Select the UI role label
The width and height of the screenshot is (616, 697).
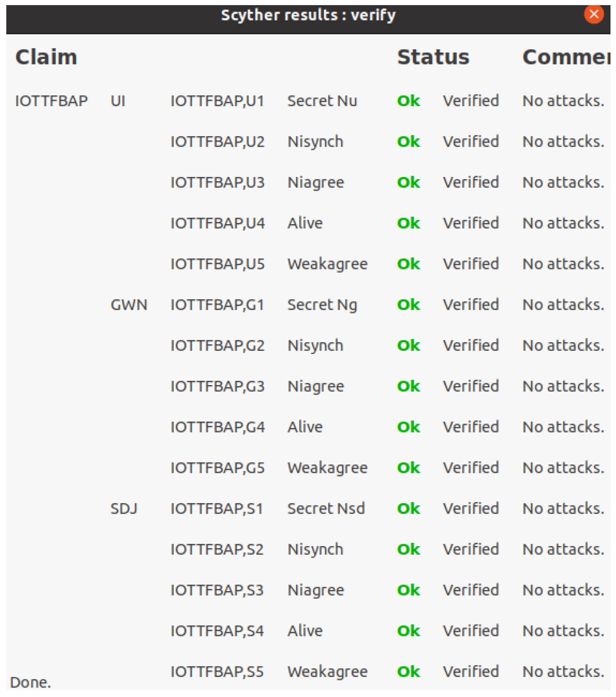[x=118, y=101]
